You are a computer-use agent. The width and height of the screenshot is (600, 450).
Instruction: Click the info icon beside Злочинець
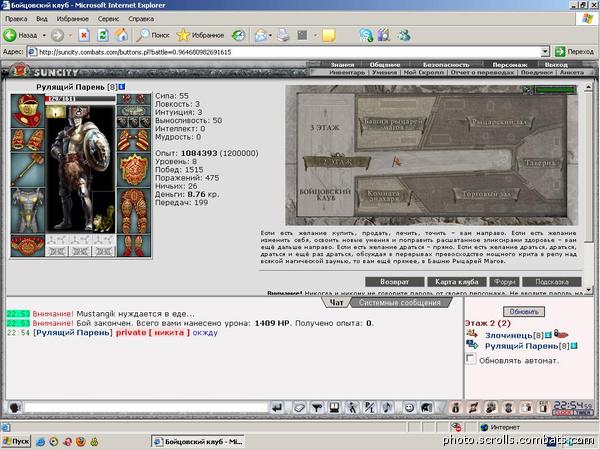click(548, 335)
